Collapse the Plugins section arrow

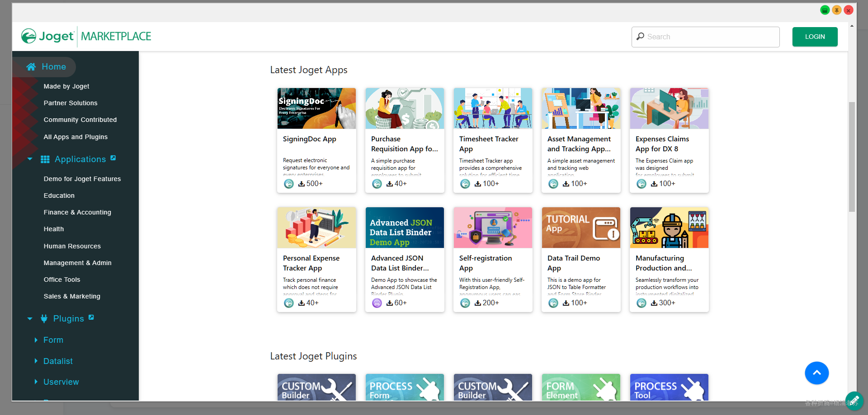[x=30, y=319]
